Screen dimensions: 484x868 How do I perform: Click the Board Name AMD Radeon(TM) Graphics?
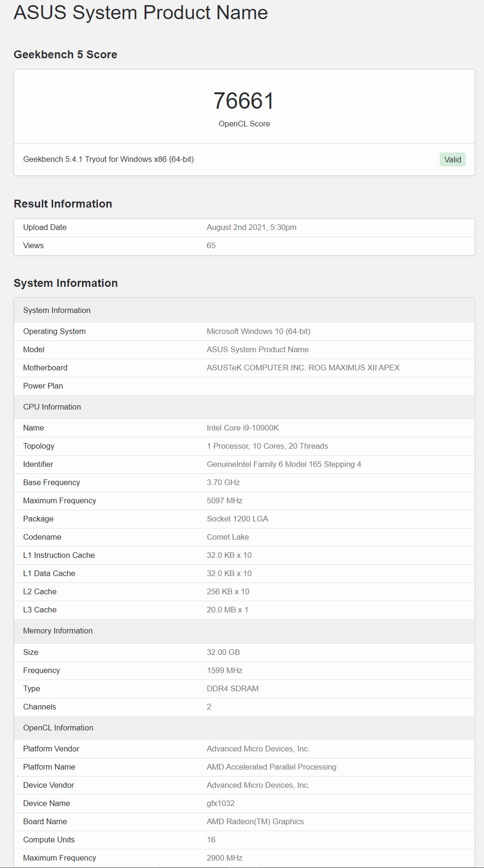[x=255, y=821]
